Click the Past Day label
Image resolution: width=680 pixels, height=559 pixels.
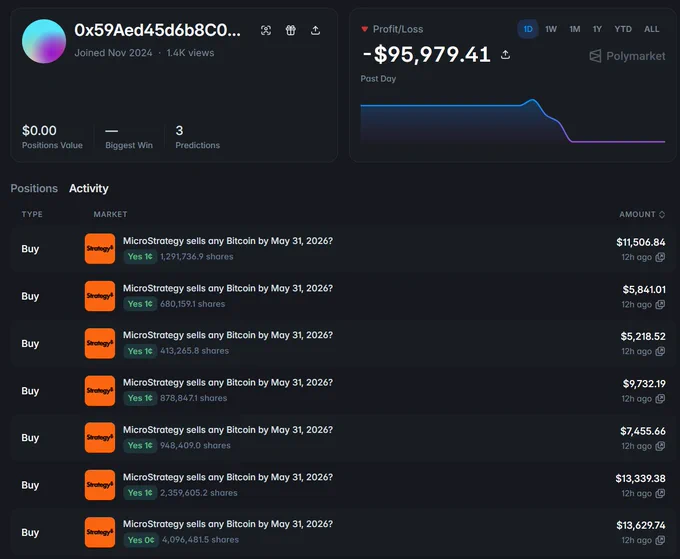[x=378, y=78]
